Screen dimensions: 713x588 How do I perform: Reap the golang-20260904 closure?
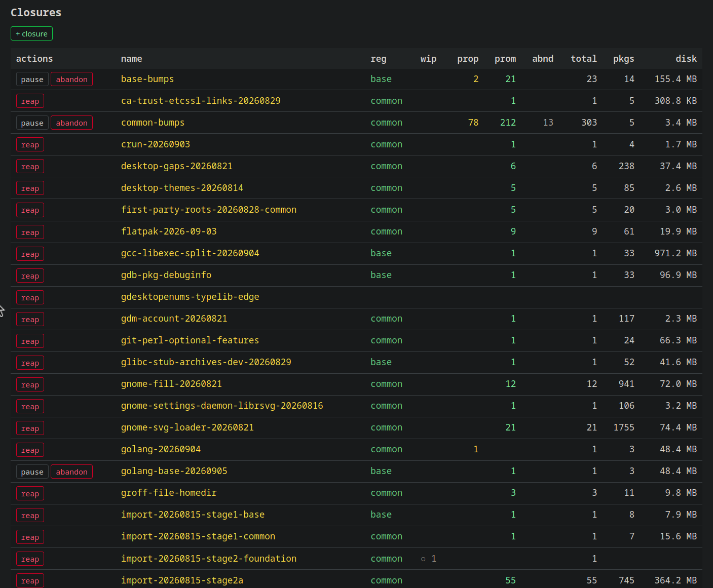tap(30, 450)
